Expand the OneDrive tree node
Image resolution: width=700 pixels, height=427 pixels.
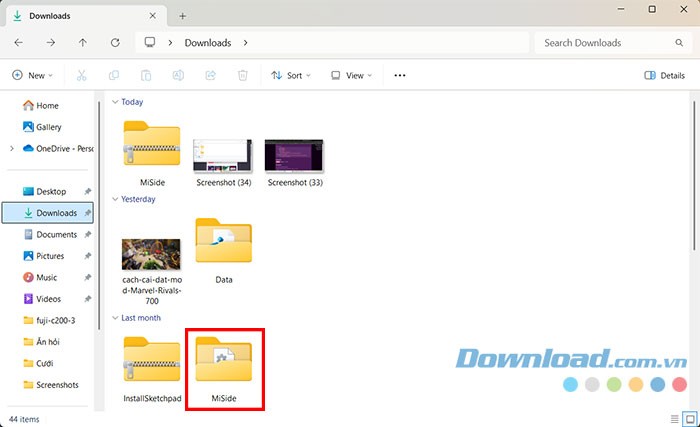pos(12,149)
